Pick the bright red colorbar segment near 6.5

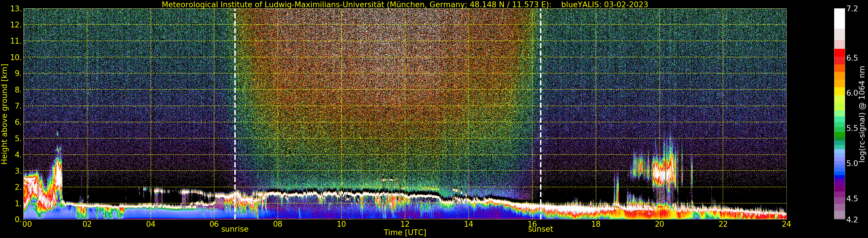click(x=839, y=53)
